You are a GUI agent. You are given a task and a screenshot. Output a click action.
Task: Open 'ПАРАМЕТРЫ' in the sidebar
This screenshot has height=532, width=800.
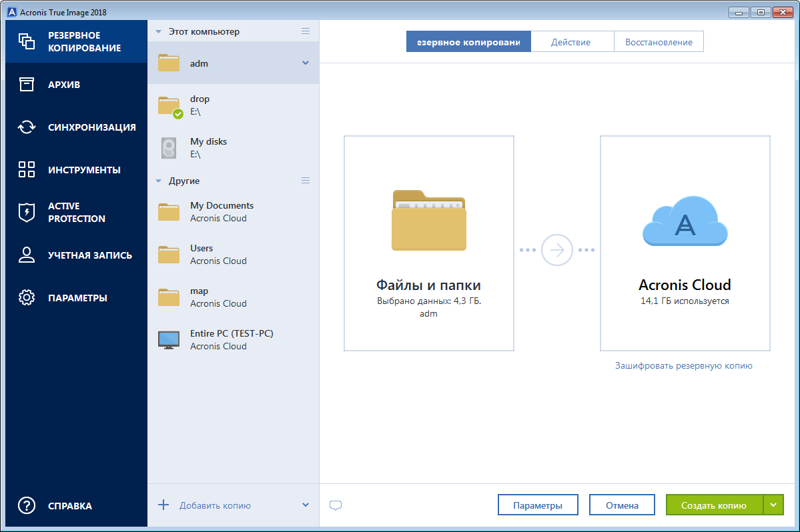pyautogui.click(x=77, y=297)
